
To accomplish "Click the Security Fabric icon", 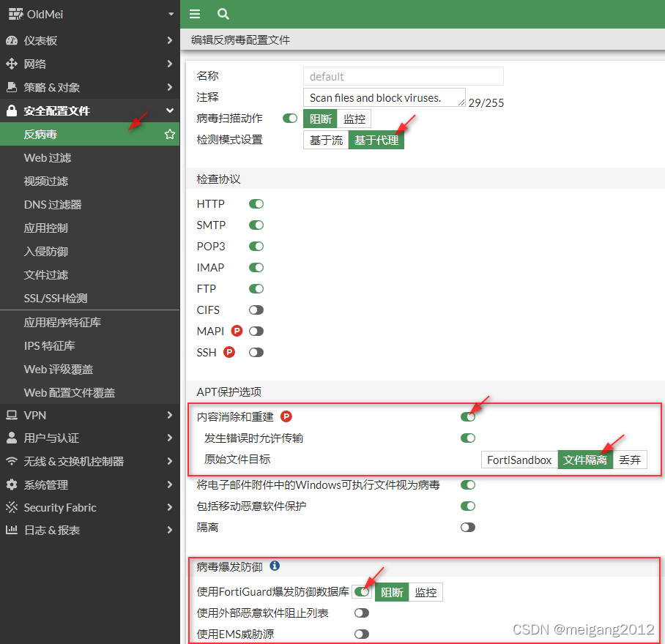I will coord(12,507).
